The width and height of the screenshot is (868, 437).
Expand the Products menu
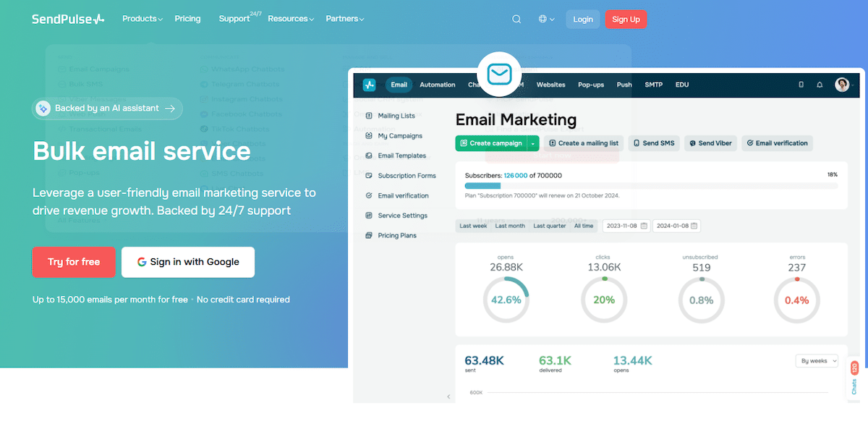coord(142,19)
